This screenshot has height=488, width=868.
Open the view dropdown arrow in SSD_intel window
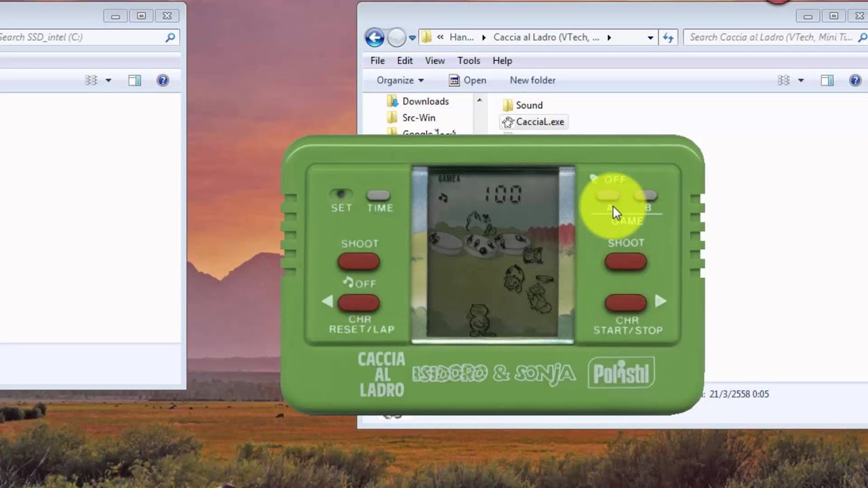click(x=108, y=80)
